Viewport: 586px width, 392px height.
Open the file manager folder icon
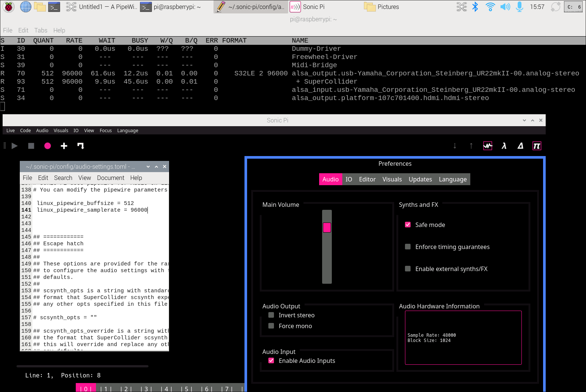pos(40,7)
